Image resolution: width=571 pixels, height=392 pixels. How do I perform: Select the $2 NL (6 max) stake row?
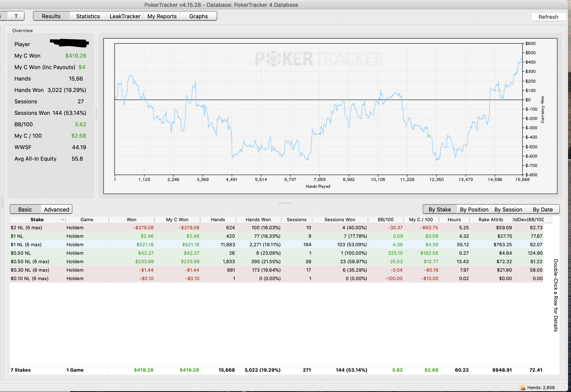pyautogui.click(x=276, y=228)
